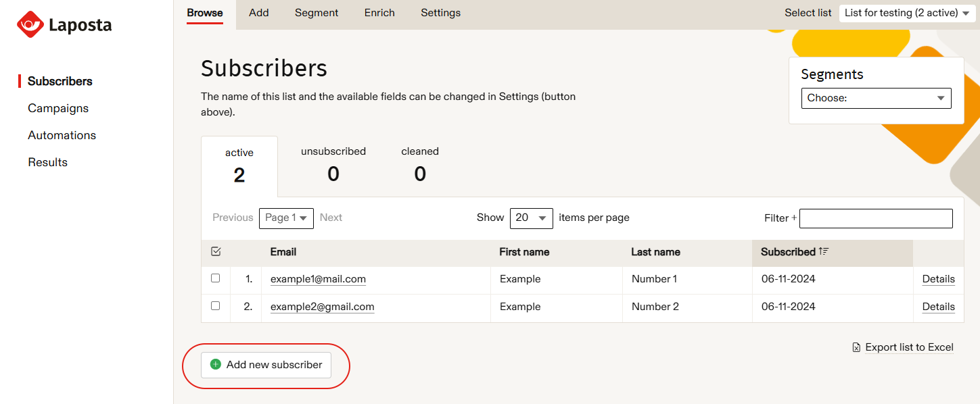Go to Campaigns in the sidebar
The image size is (980, 404).
pos(58,108)
